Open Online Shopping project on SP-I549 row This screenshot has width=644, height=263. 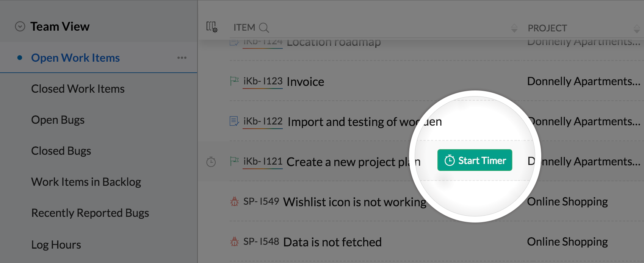pos(567,202)
